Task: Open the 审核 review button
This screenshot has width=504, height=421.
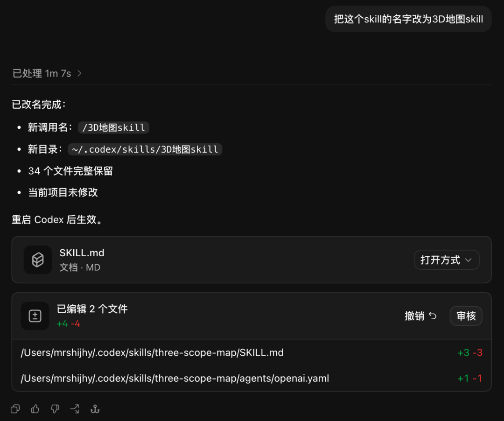Action: tap(466, 316)
